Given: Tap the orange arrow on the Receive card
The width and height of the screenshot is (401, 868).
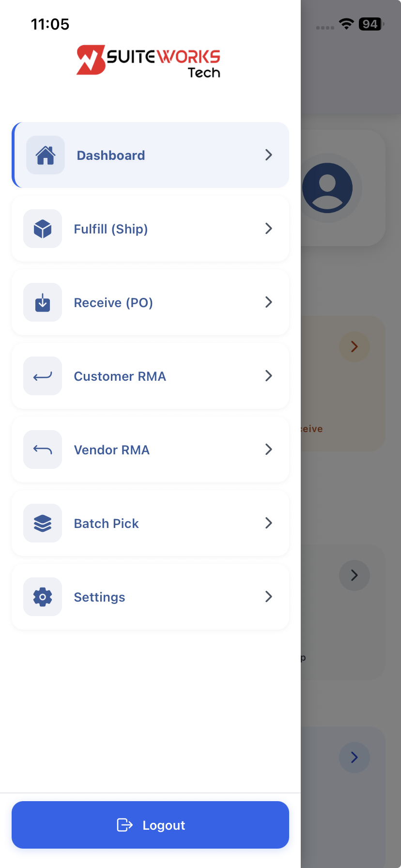Looking at the screenshot, I should (x=355, y=347).
